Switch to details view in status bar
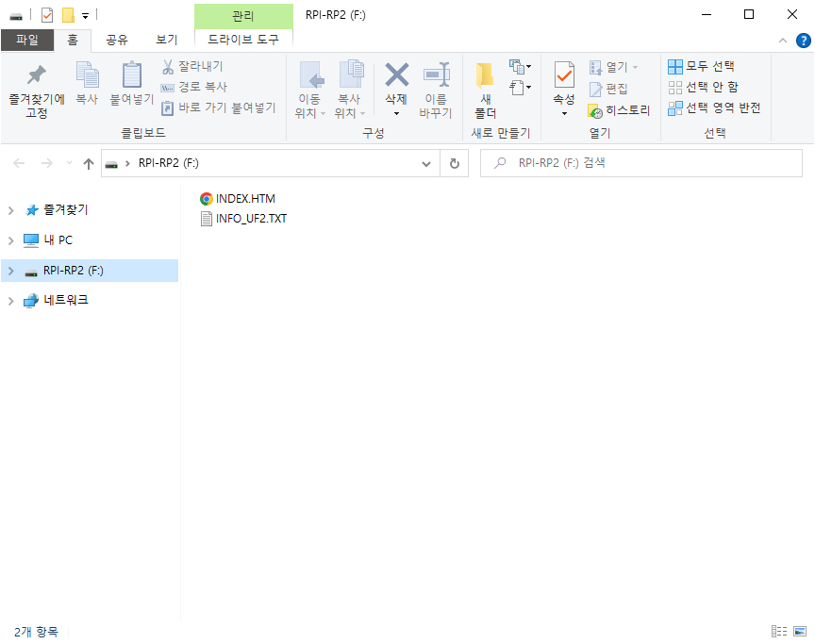Image resolution: width=815 pixels, height=644 pixels. coord(778,632)
